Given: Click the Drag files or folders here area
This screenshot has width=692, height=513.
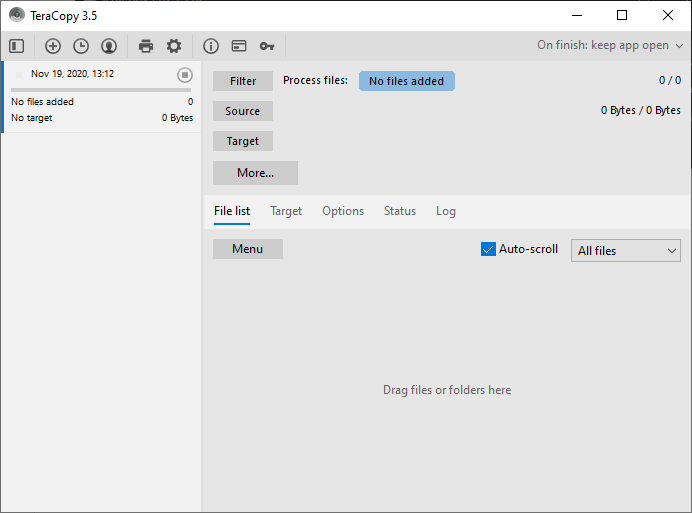Looking at the screenshot, I should (x=447, y=390).
